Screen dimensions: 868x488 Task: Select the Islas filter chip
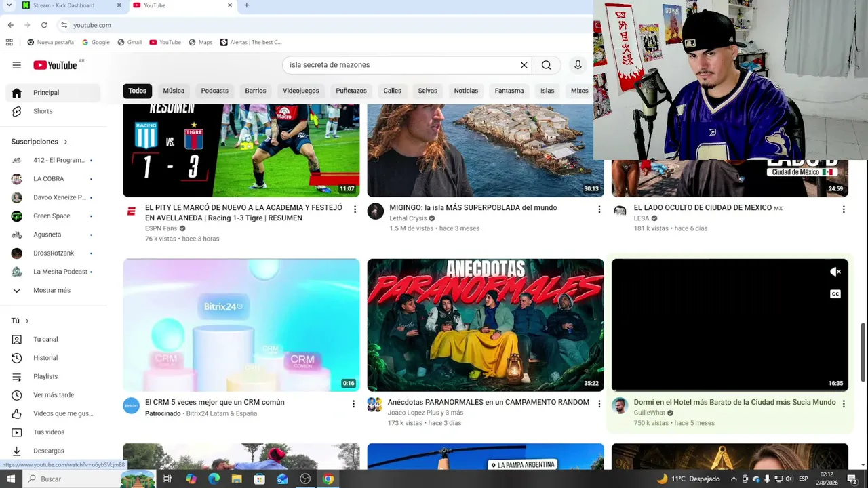point(547,91)
